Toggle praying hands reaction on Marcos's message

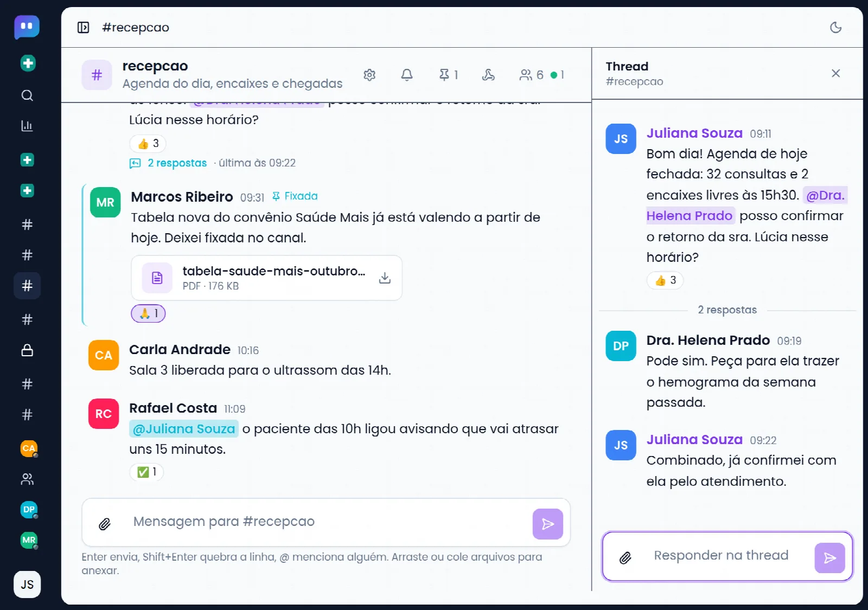click(x=148, y=313)
